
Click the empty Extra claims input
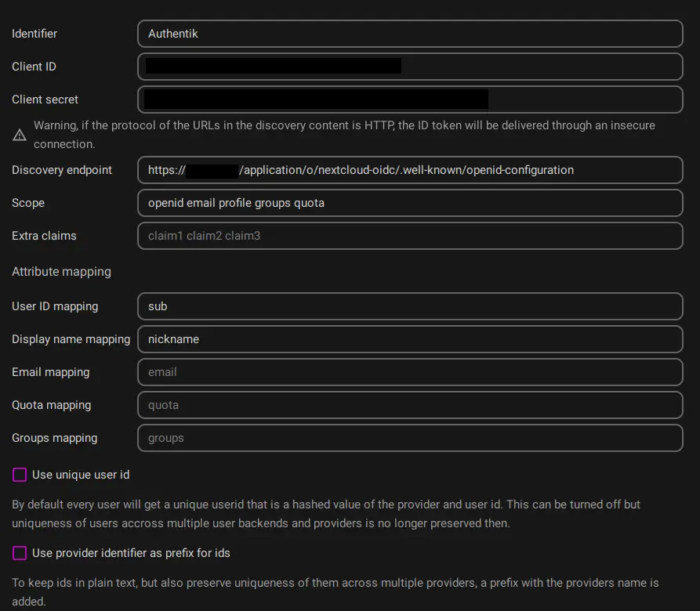tap(409, 236)
